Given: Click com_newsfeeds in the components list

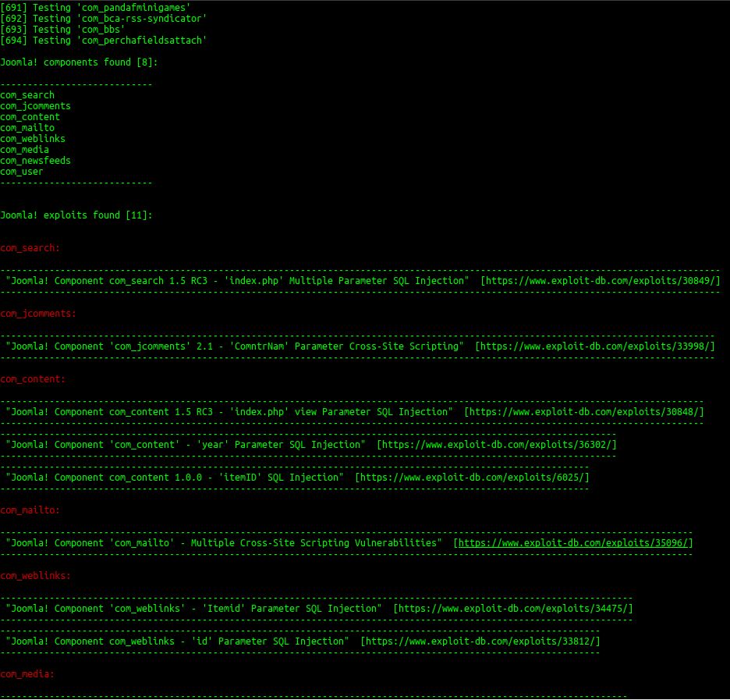Looking at the screenshot, I should click(35, 161).
